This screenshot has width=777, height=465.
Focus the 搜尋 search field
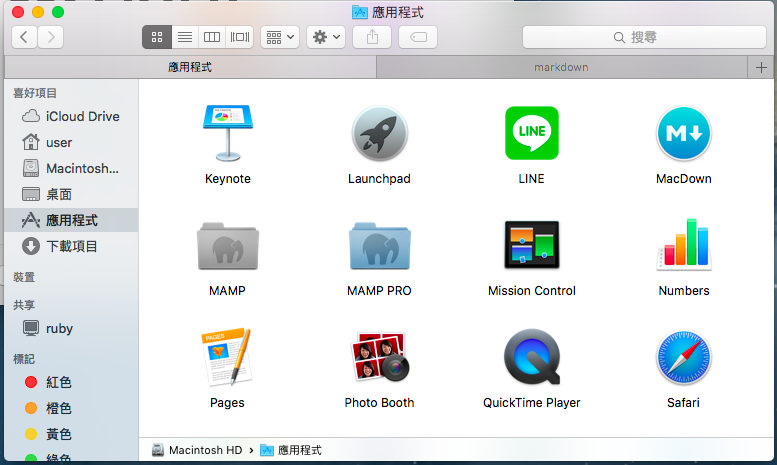(644, 37)
